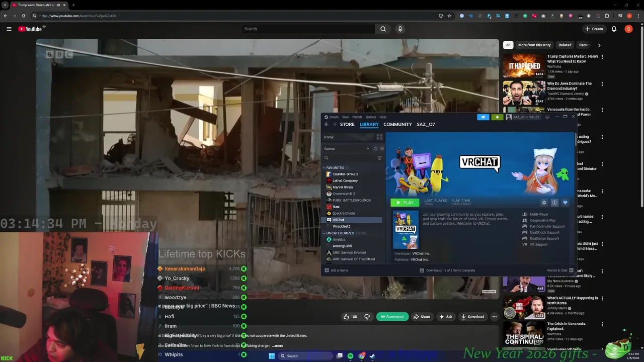Open YouTube notifications bell
The image size is (644, 362).
coord(614,29)
